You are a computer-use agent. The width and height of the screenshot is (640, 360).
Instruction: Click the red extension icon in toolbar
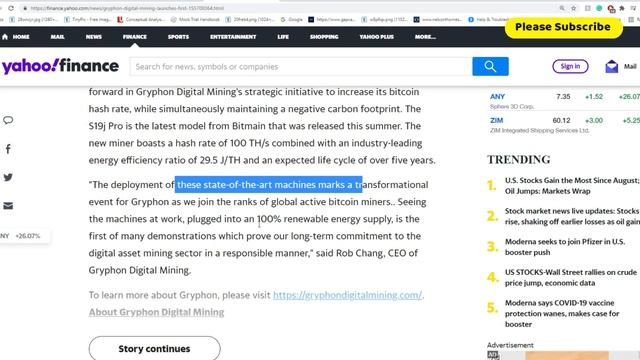pyautogui.click(x=611, y=8)
